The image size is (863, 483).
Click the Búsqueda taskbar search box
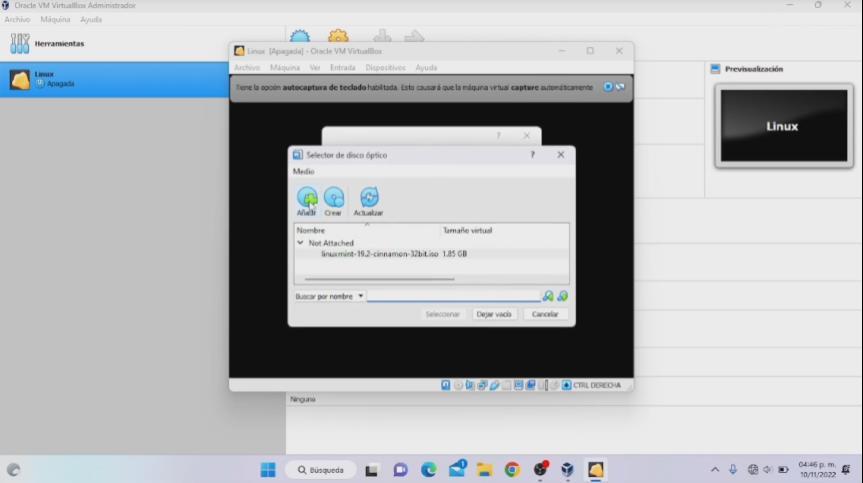[321, 470]
